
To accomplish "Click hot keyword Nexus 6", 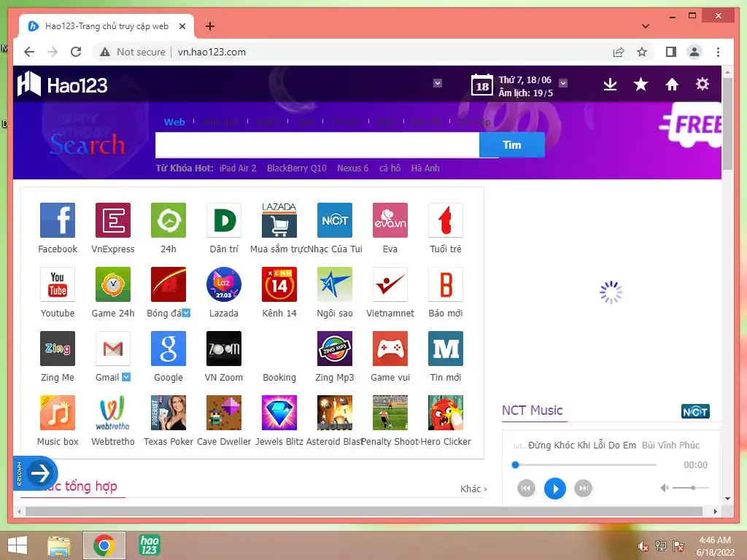I will click(x=352, y=168).
